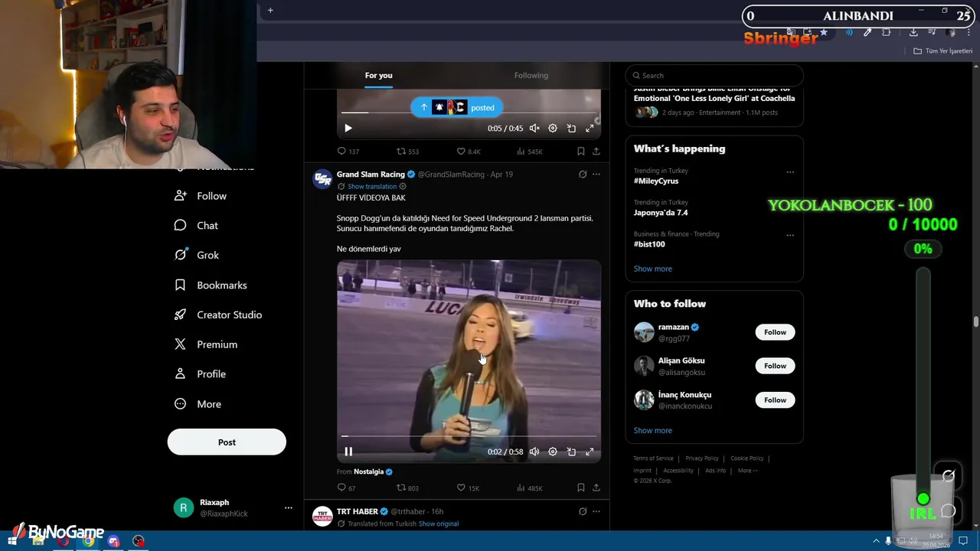Screen dimensions: 980x551
Task: Open Profile in the sidebar
Action: tap(200, 374)
